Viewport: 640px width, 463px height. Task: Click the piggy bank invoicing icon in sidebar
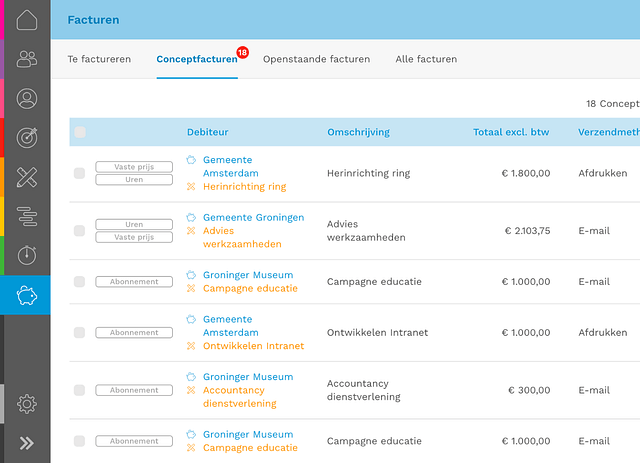(27, 295)
